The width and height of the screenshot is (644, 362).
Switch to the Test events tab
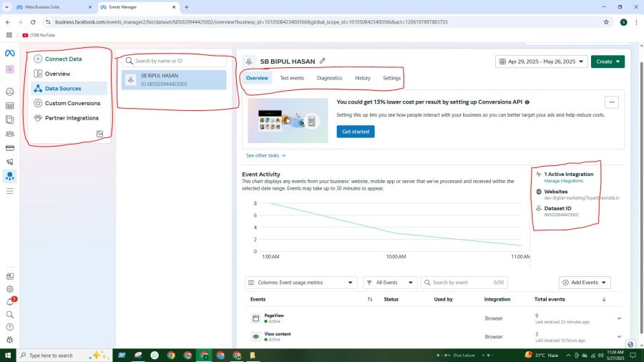pos(292,78)
